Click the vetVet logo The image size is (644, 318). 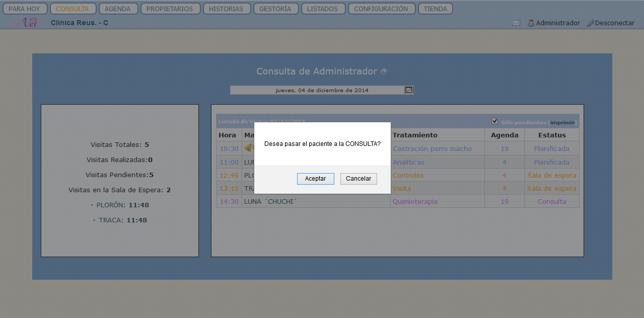coord(24,23)
